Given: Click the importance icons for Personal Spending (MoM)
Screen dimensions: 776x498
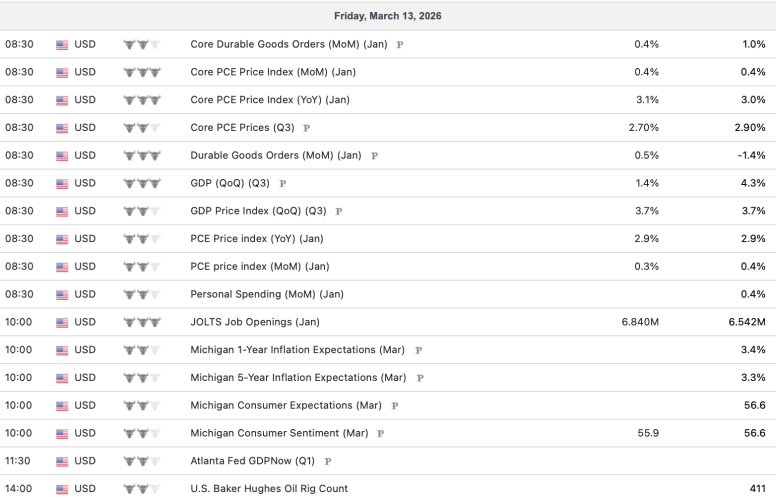Looking at the screenshot, I should pos(141,295).
